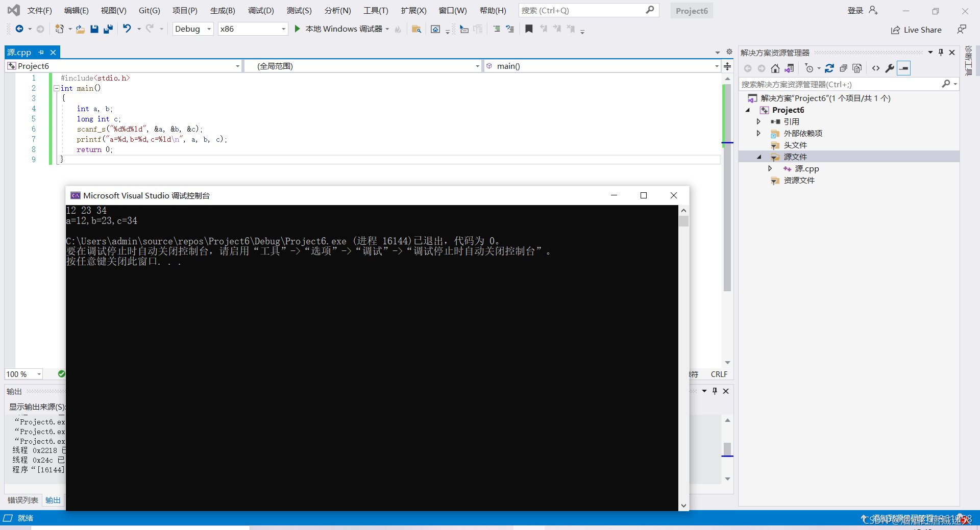Toggle Show All Files in Solution Explorer
Viewport: 980px width, 530px height.
point(857,68)
